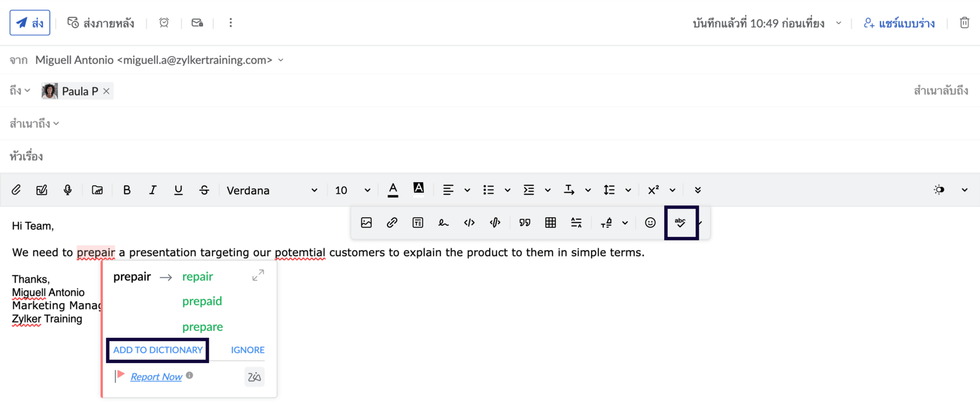Set a reminder with the alarm clock icon
This screenshot has height=411, width=980.
[164, 22]
